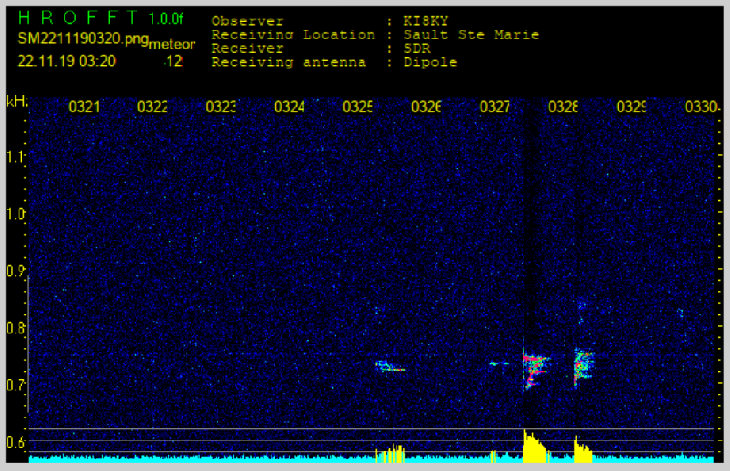Click the HROFFT title text
Image resolution: width=730 pixels, height=471 pixels.
click(x=80, y=18)
